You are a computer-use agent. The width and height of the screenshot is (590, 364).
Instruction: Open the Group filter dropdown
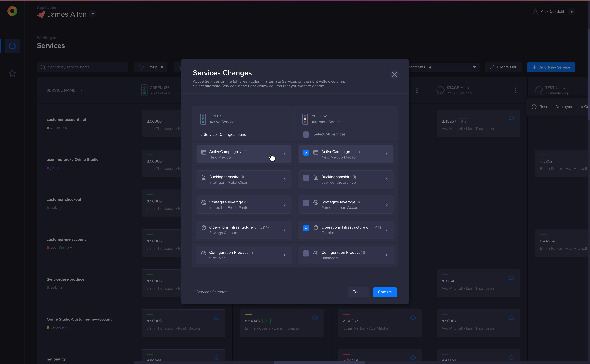pos(151,67)
